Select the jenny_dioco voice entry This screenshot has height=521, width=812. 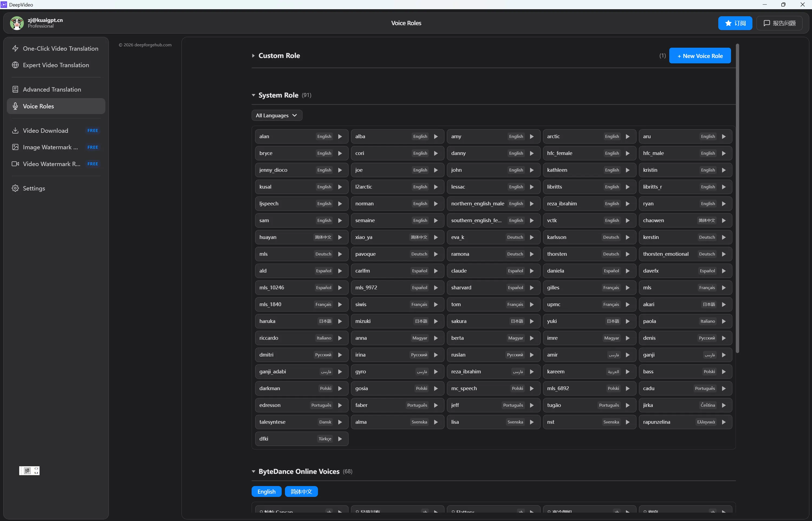click(x=302, y=170)
